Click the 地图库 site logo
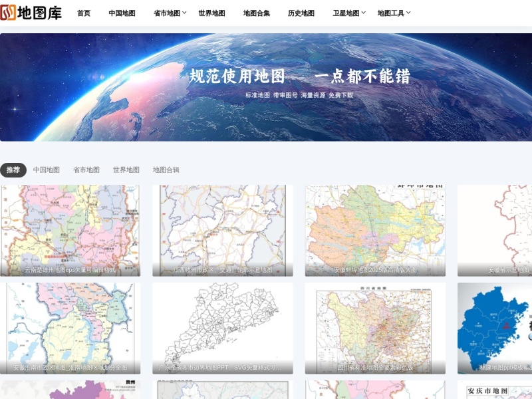The image size is (532, 399). coord(31,13)
